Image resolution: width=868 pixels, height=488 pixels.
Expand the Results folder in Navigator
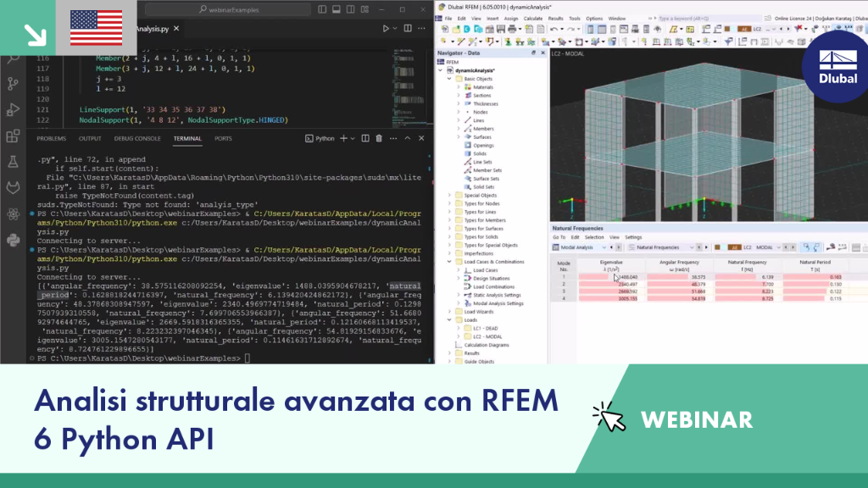click(449, 353)
